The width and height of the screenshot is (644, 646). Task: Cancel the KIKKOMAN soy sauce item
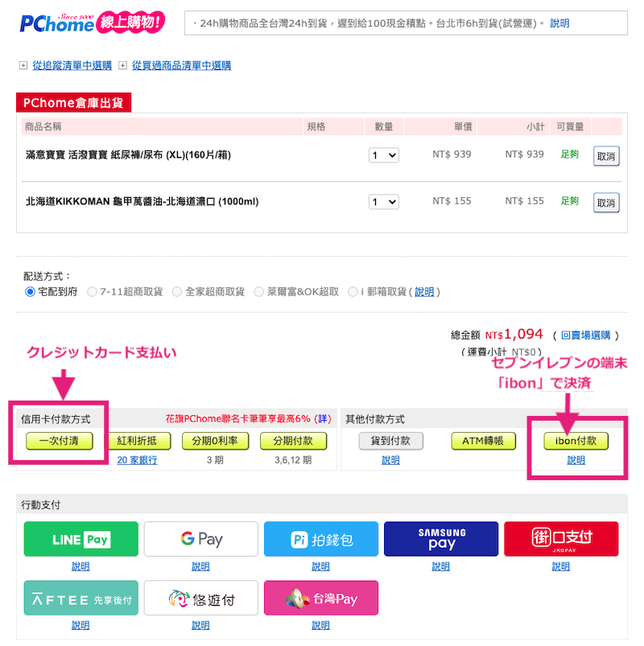[x=606, y=203]
